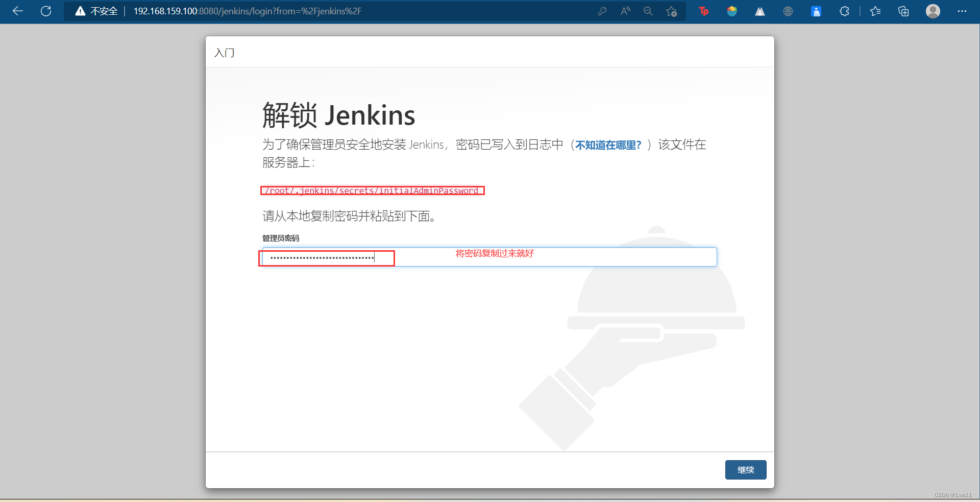The image size is (980, 502).
Task: Click the 不安全 security label
Action: point(104,11)
